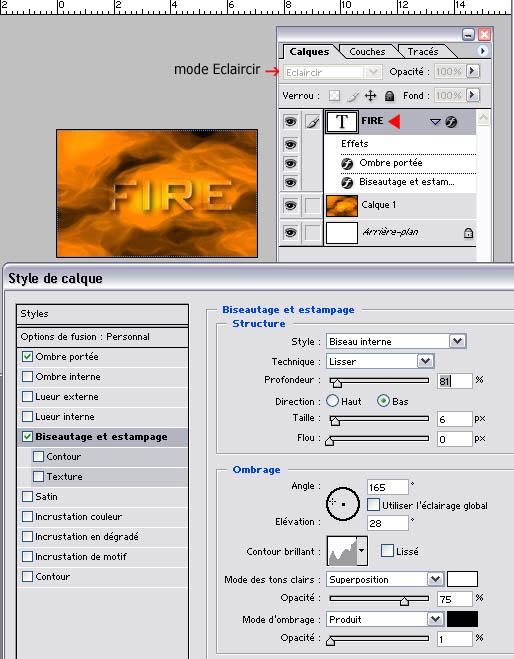
Task: Click the black shadow mode color swatch
Action: (x=462, y=619)
